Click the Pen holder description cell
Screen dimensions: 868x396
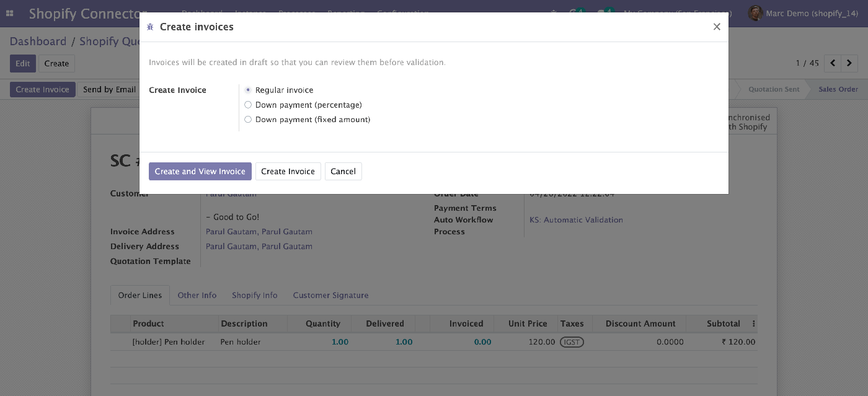point(253,342)
